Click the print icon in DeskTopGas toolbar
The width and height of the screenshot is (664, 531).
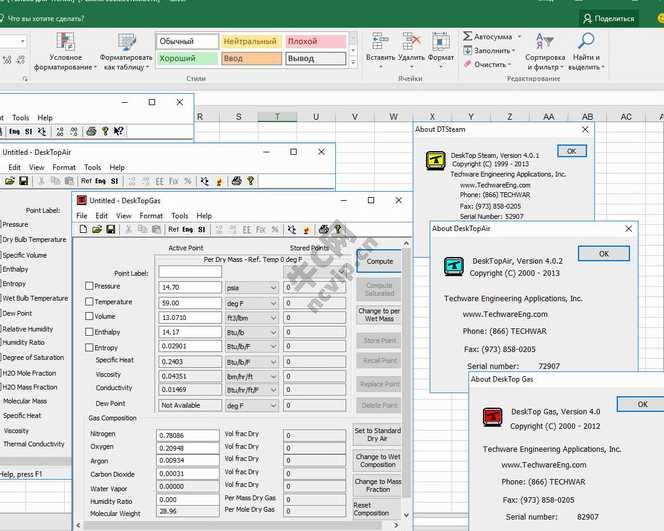coord(324,230)
